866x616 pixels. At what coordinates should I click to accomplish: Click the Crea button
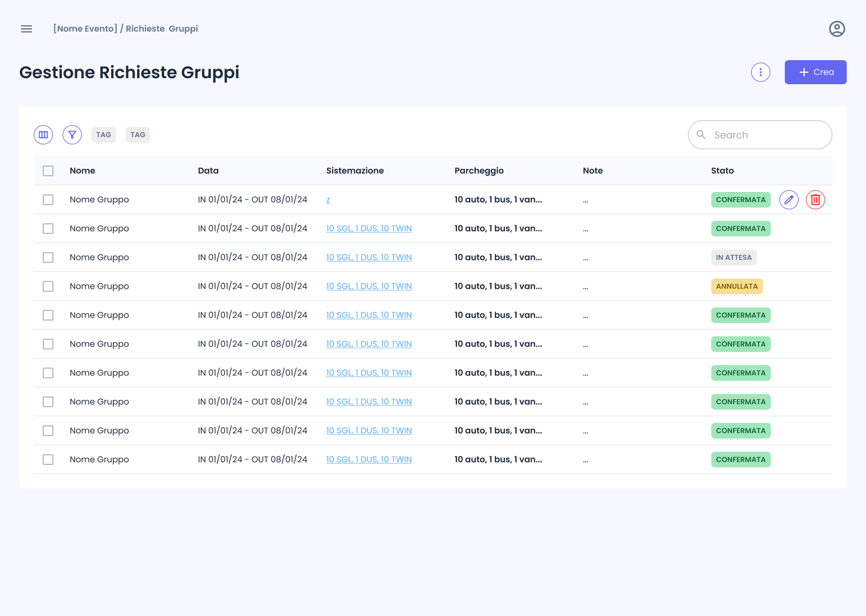pyautogui.click(x=815, y=72)
